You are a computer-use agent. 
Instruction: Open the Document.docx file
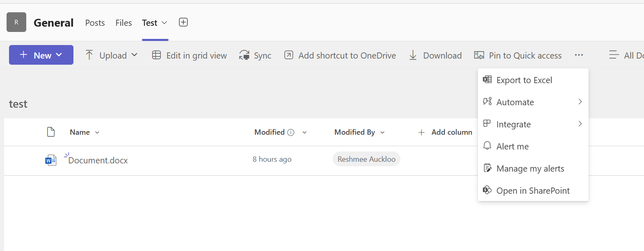pos(98,161)
